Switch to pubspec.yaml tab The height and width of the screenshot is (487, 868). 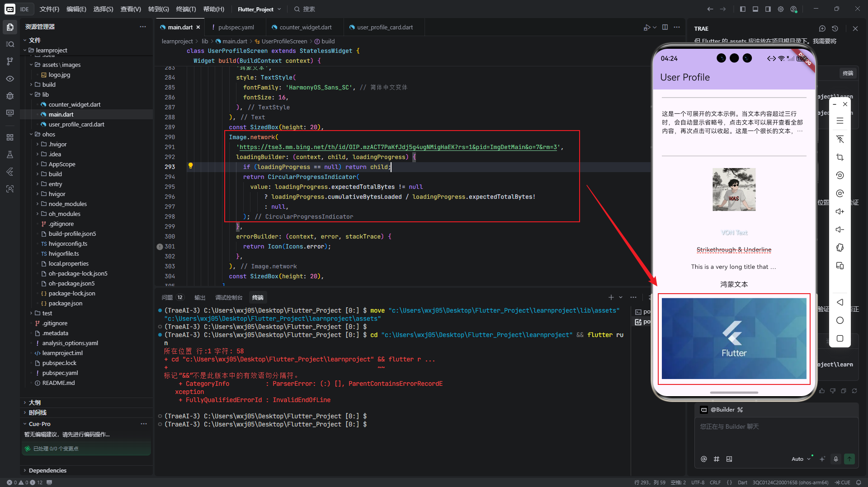[x=236, y=27]
